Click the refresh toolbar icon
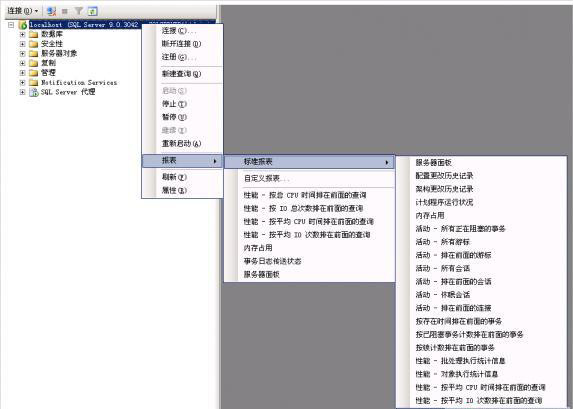The height and width of the screenshot is (409, 573). pos(93,11)
